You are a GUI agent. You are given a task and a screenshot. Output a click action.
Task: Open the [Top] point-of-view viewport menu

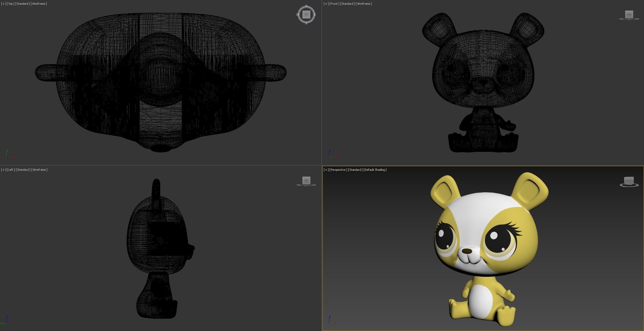click(10, 4)
